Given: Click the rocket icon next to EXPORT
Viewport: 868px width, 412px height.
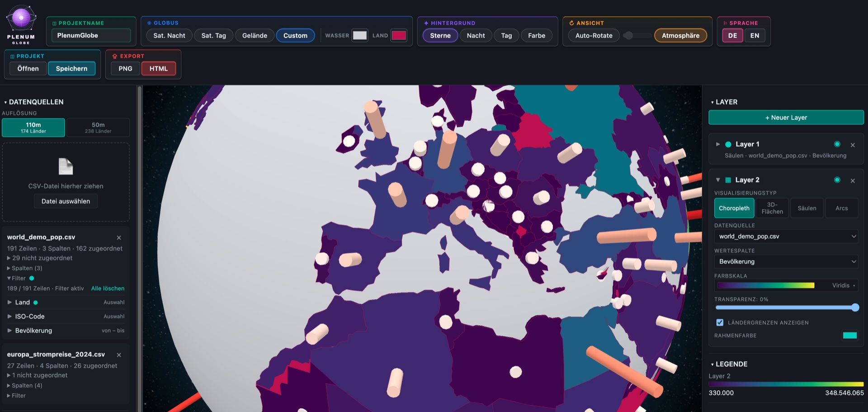Looking at the screenshot, I should coord(114,56).
